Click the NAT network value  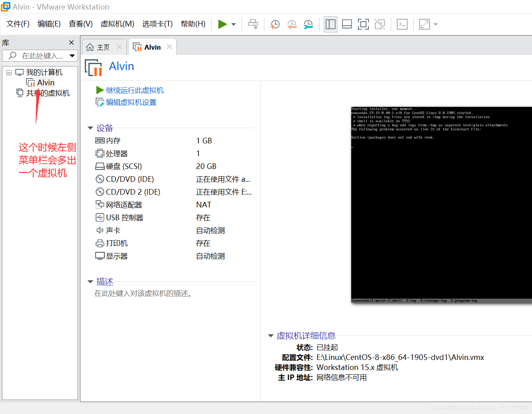tap(204, 205)
